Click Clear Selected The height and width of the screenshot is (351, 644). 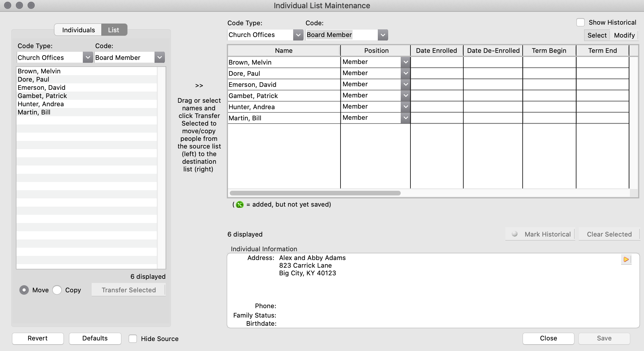pos(609,234)
